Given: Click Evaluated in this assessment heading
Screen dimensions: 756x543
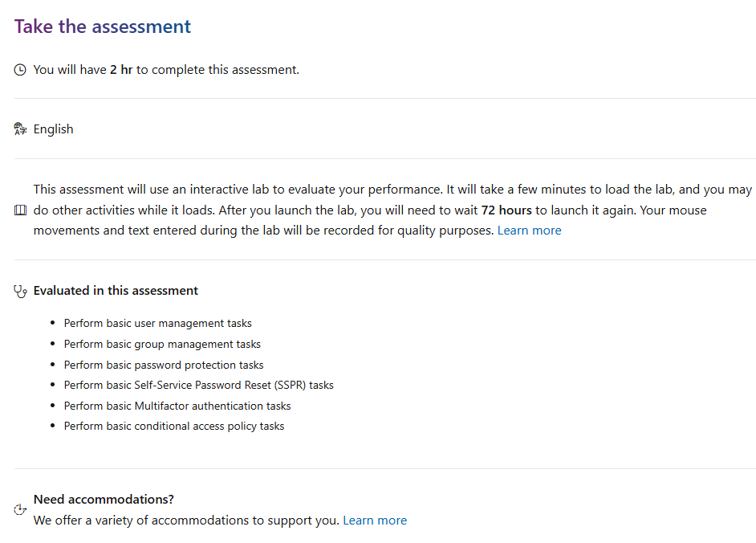Looking at the screenshot, I should click(x=116, y=291).
